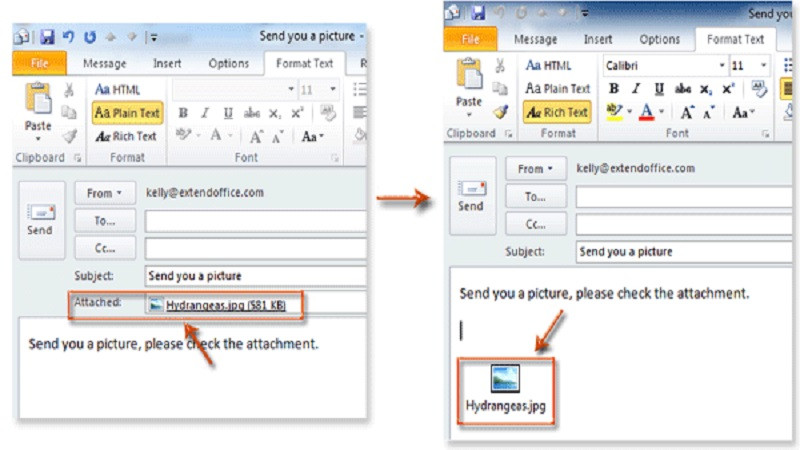Image resolution: width=800 pixels, height=450 pixels.
Task: Toggle Strikethrough in right window
Action: (682, 89)
